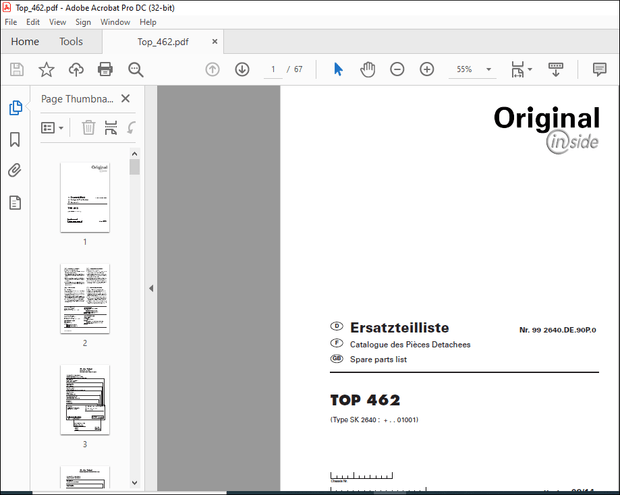Activate the Hand pan tool
This screenshot has height=495, width=620.
coord(367,70)
